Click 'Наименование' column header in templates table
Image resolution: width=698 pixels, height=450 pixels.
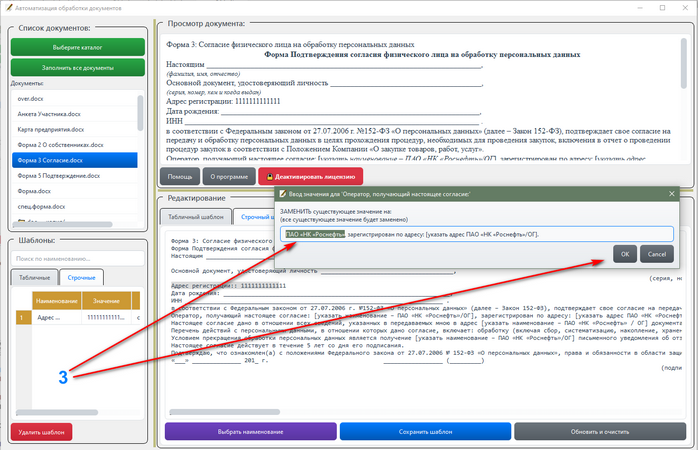57,301
